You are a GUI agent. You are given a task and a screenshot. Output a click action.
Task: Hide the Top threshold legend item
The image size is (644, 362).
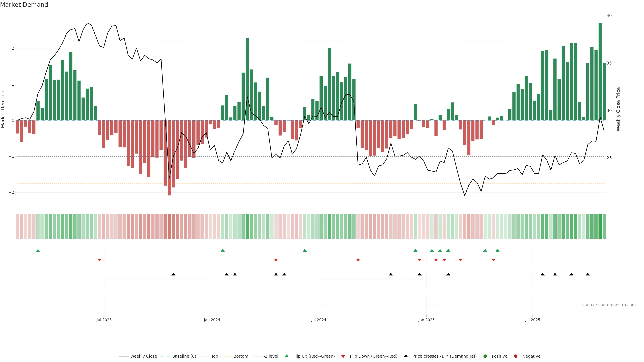[x=214, y=356]
